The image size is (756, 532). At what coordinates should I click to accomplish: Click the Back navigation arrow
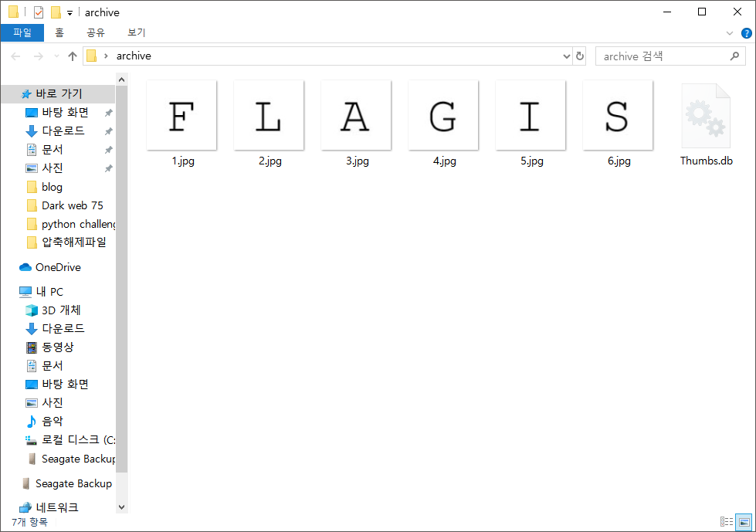click(15, 56)
